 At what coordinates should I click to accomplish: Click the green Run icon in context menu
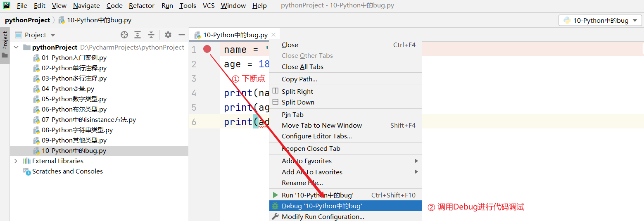(275, 195)
